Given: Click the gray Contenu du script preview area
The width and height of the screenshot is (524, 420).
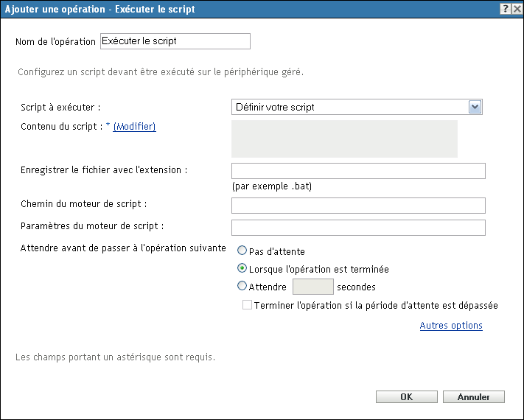Looking at the screenshot, I should pyautogui.click(x=344, y=139).
